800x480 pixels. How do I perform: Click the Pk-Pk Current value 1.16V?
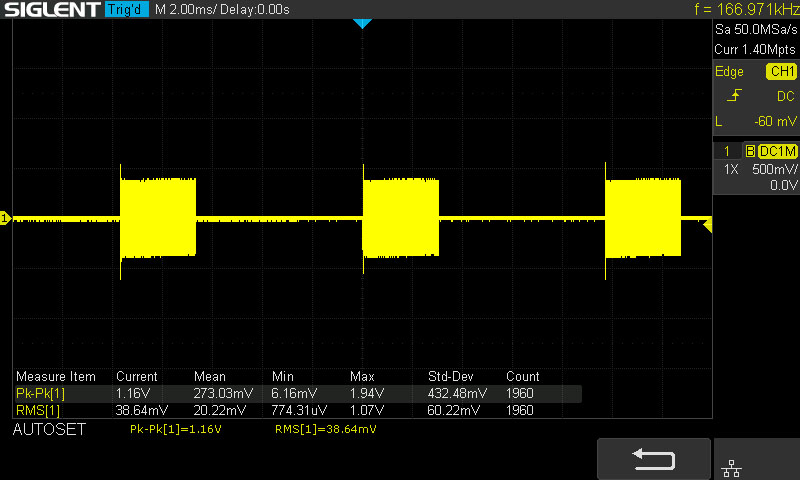133,393
